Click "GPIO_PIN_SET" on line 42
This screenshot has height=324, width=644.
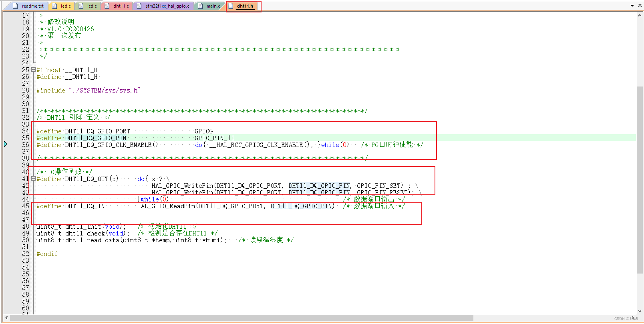(378, 186)
